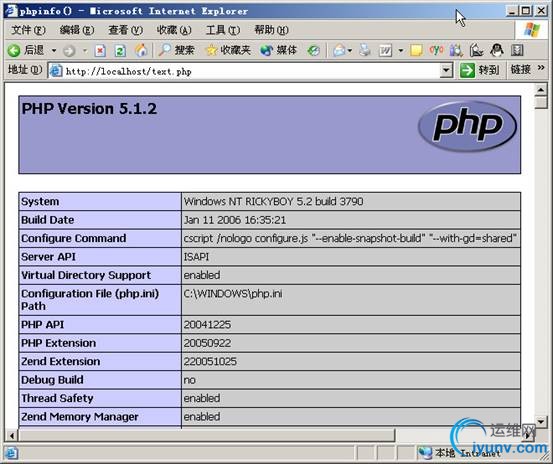Open the address bar URL dropdown

click(x=446, y=71)
